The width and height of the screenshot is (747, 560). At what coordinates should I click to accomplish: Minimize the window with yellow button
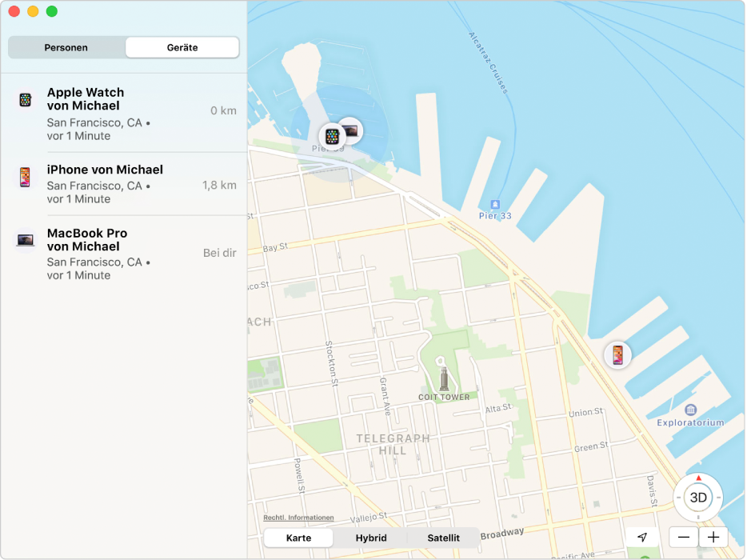click(33, 11)
